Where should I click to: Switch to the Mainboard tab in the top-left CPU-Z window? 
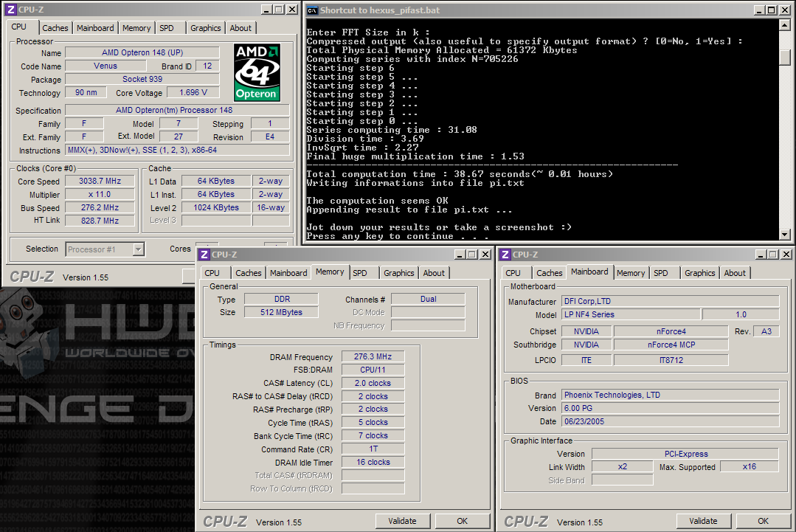coord(95,28)
